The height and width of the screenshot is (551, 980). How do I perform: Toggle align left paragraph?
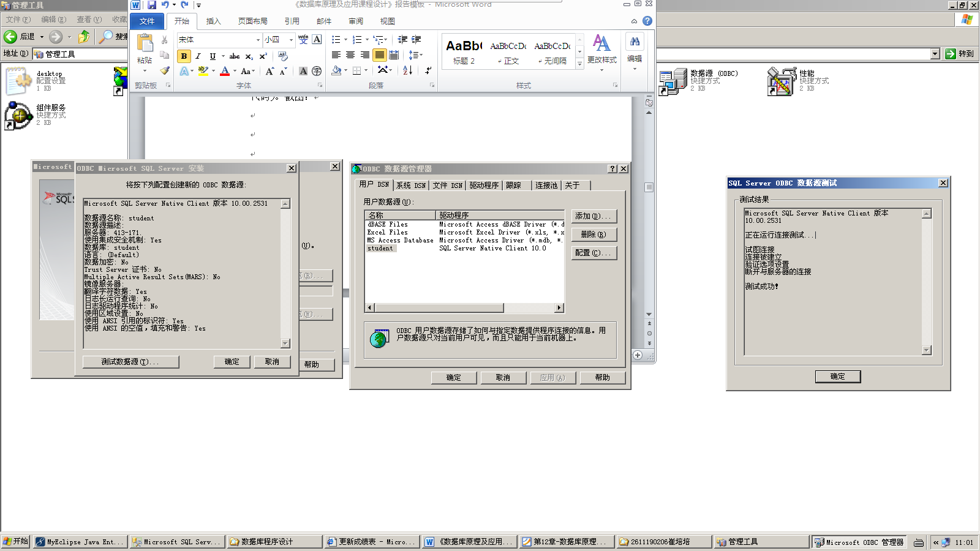336,55
